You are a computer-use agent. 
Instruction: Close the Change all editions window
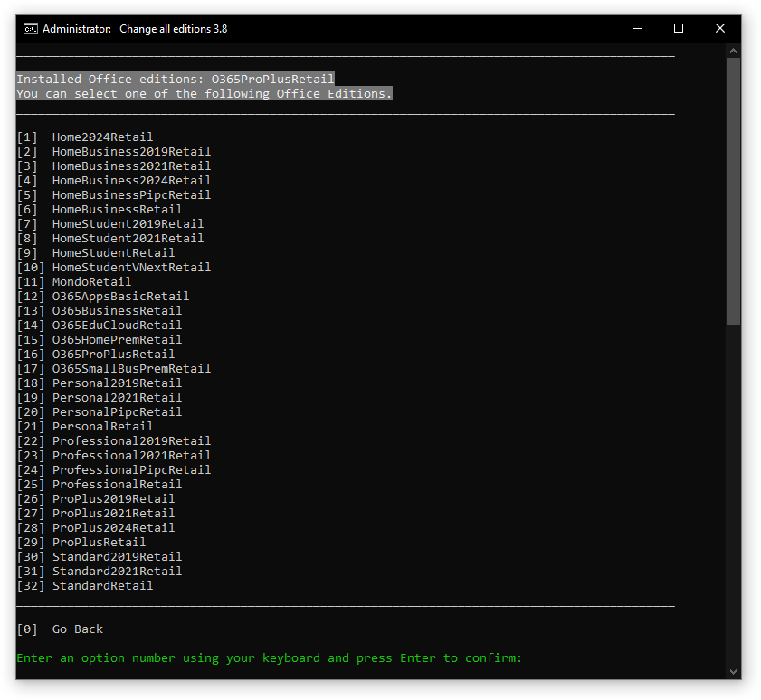(720, 28)
